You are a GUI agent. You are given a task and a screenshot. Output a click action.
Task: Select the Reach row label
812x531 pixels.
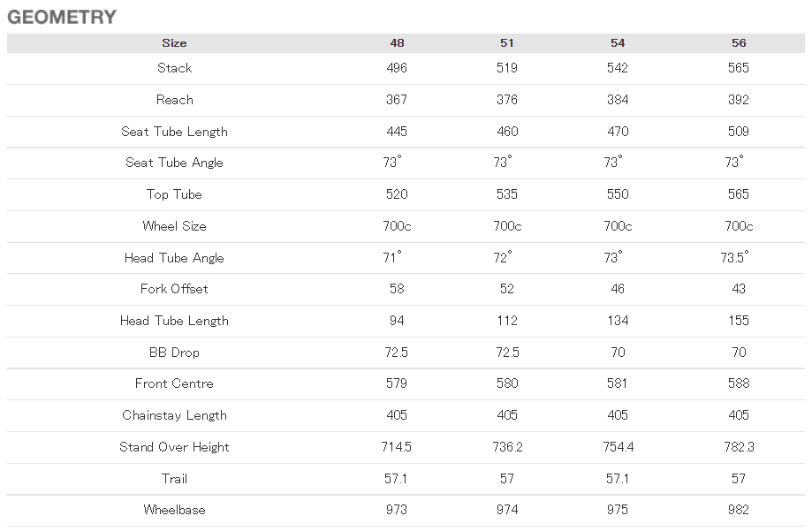tap(175, 100)
